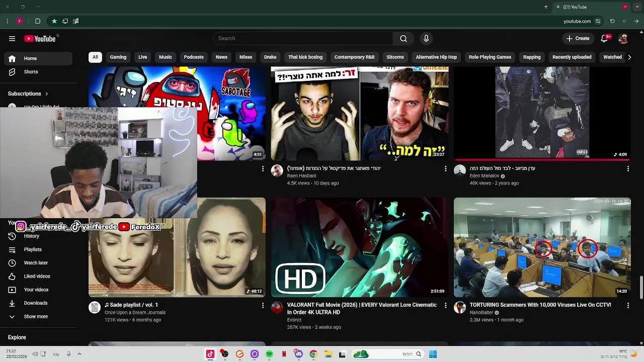This screenshot has height=362, width=644.
Task: Open more options for Among Us video
Action: coord(263,169)
